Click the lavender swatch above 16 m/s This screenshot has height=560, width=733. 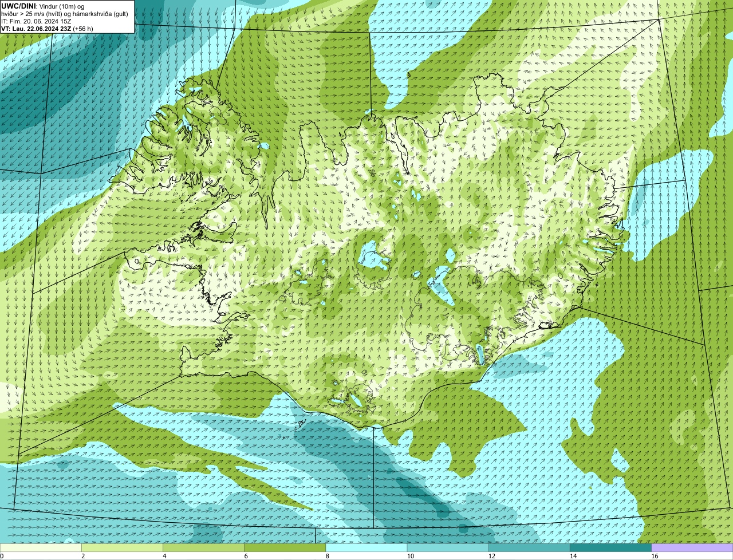point(692,547)
